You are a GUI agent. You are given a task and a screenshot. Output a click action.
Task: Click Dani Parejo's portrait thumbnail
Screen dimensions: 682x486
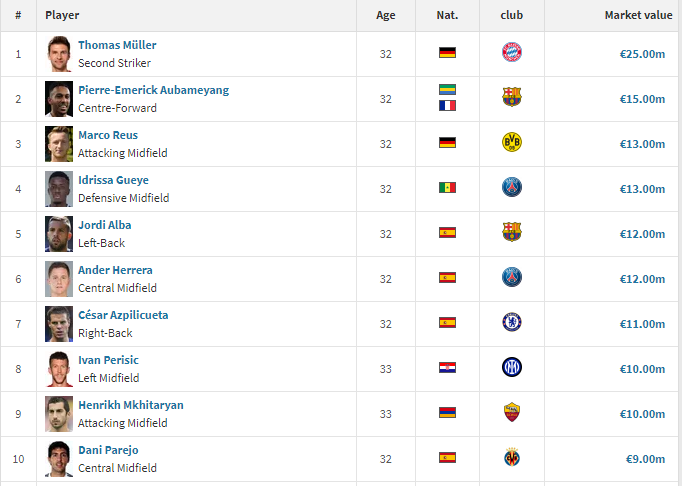(59, 459)
